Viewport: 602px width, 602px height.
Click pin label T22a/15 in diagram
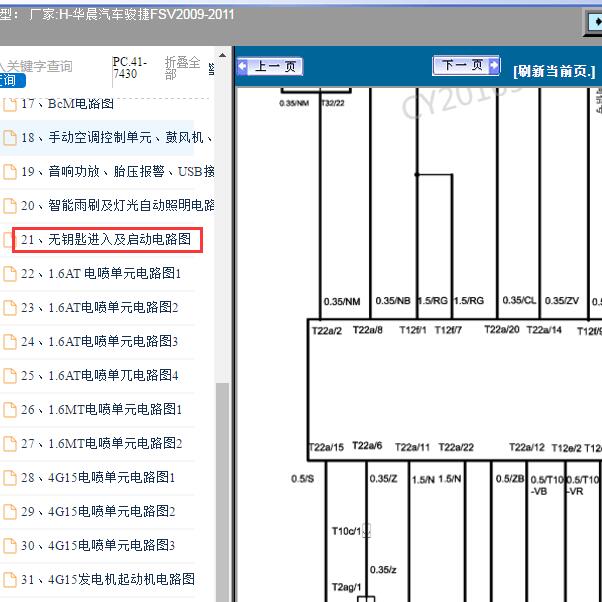pos(326,447)
